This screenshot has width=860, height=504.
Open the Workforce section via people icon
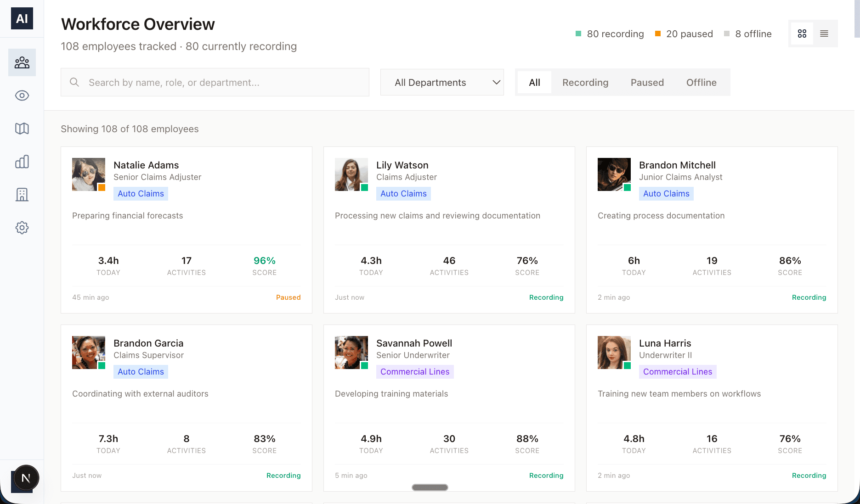pos(22,62)
